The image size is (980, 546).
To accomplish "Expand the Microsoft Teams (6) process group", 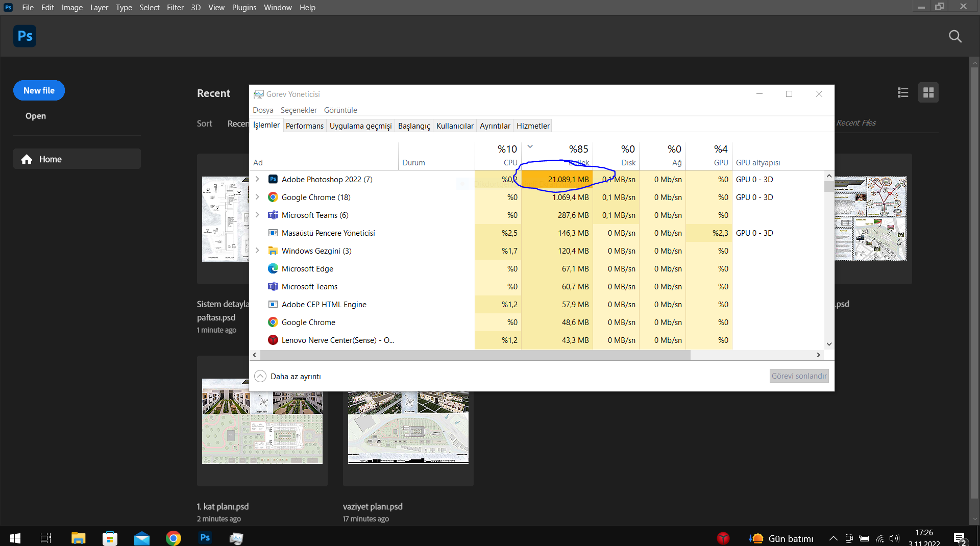I will [x=257, y=215].
